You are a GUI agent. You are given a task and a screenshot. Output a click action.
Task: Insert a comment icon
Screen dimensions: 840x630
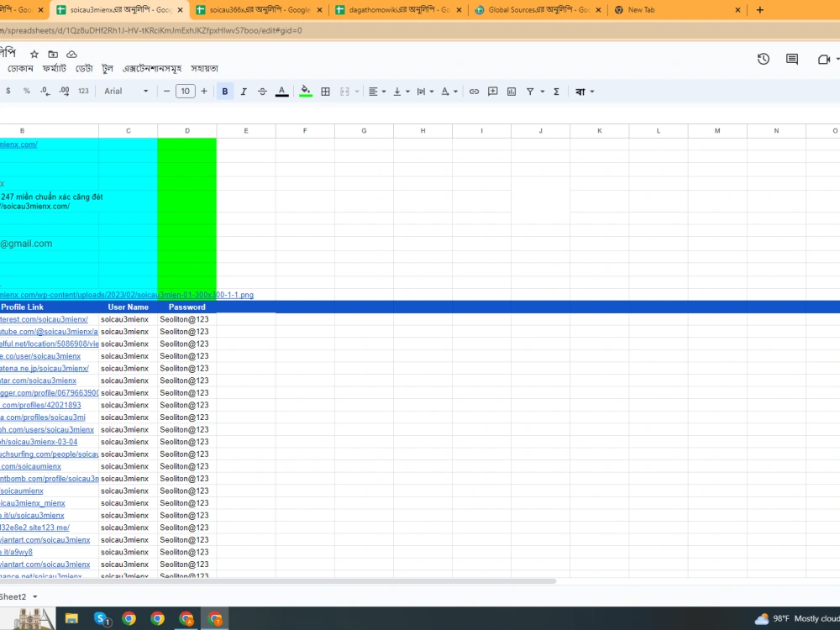point(493,92)
